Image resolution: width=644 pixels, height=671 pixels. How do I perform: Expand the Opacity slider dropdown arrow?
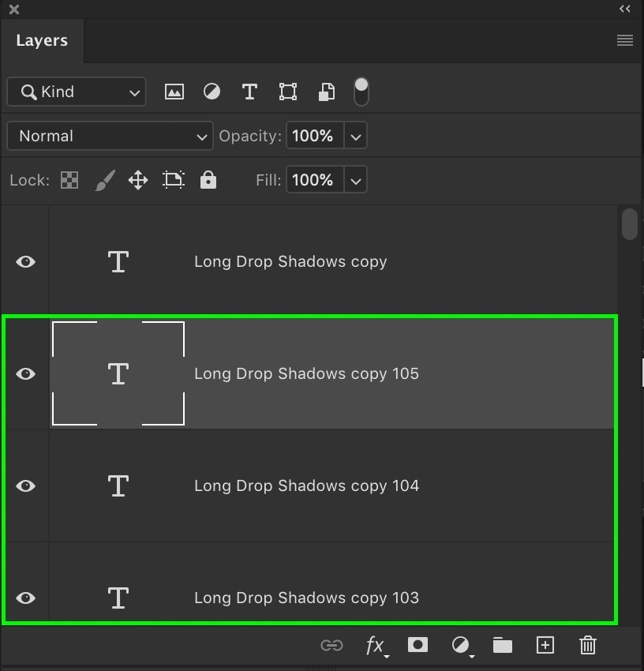355,136
